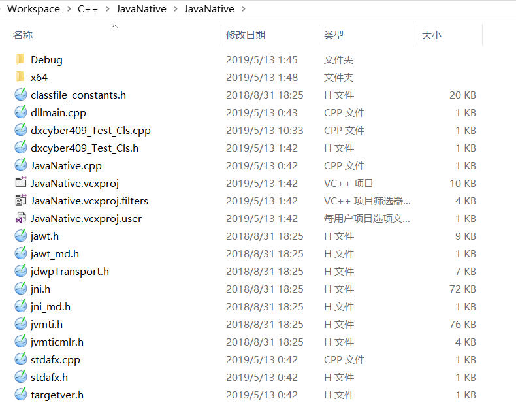The height and width of the screenshot is (420, 516).
Task: Click folder name Debug
Action: [46, 60]
